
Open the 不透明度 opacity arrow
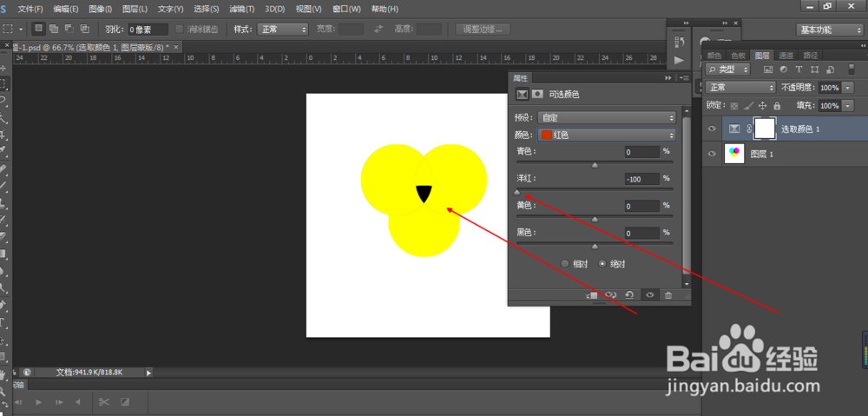point(848,88)
